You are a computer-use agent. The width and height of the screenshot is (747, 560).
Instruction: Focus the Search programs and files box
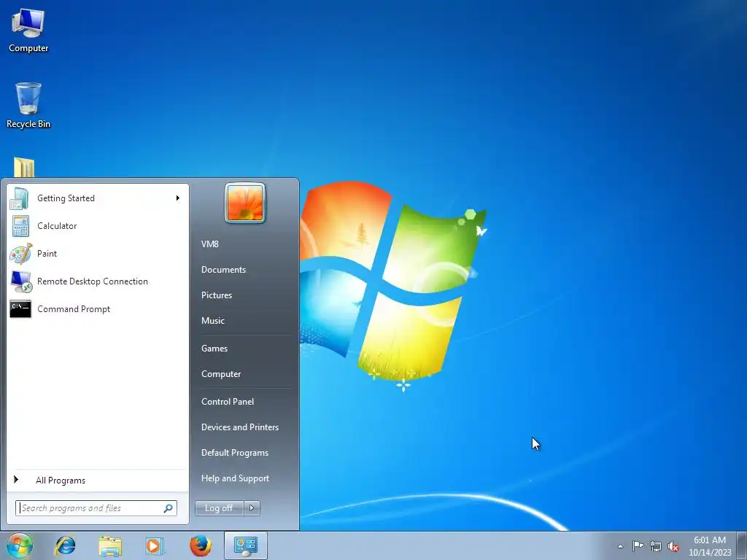coord(96,508)
